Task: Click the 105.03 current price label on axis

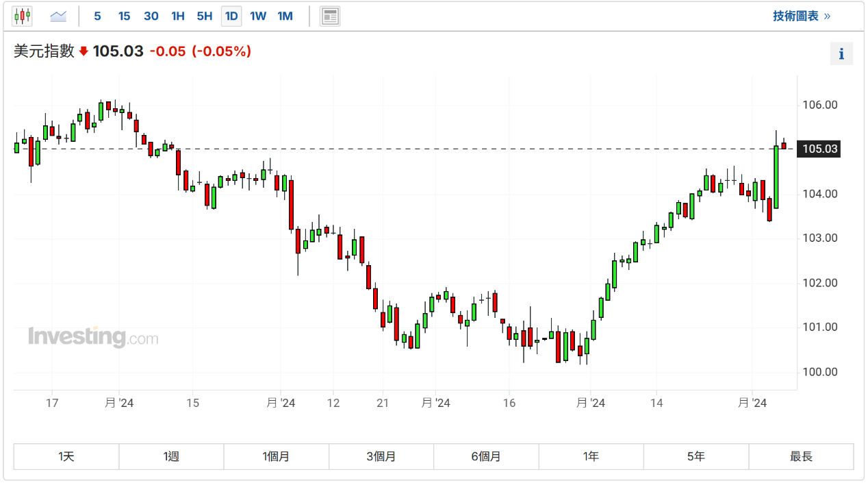Action: [x=819, y=149]
